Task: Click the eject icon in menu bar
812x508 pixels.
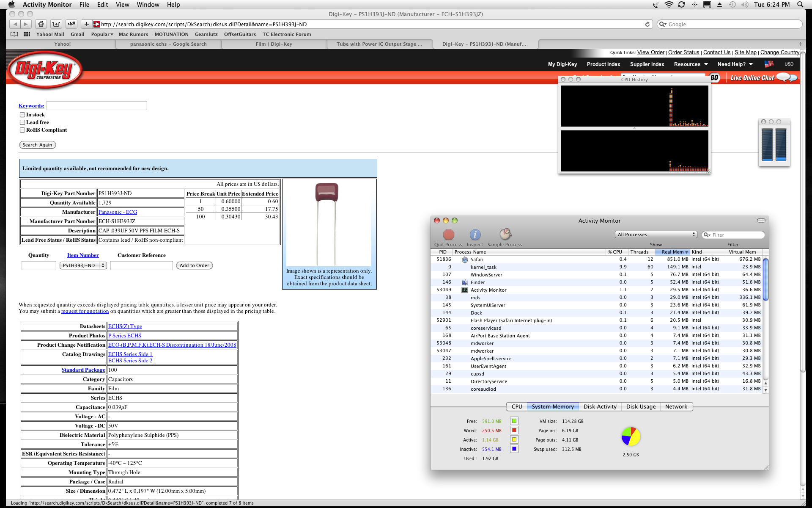Action: [719, 4]
